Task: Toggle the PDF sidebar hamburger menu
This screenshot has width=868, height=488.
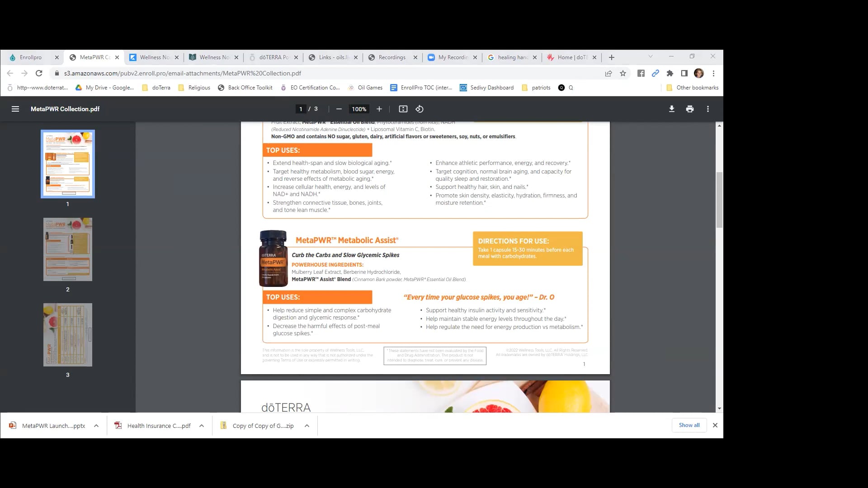Action: 15,109
